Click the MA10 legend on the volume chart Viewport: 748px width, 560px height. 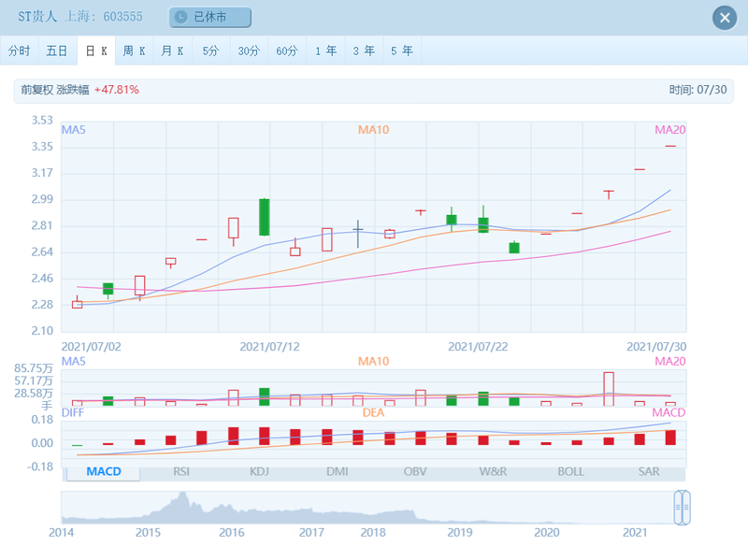pyautogui.click(x=373, y=362)
